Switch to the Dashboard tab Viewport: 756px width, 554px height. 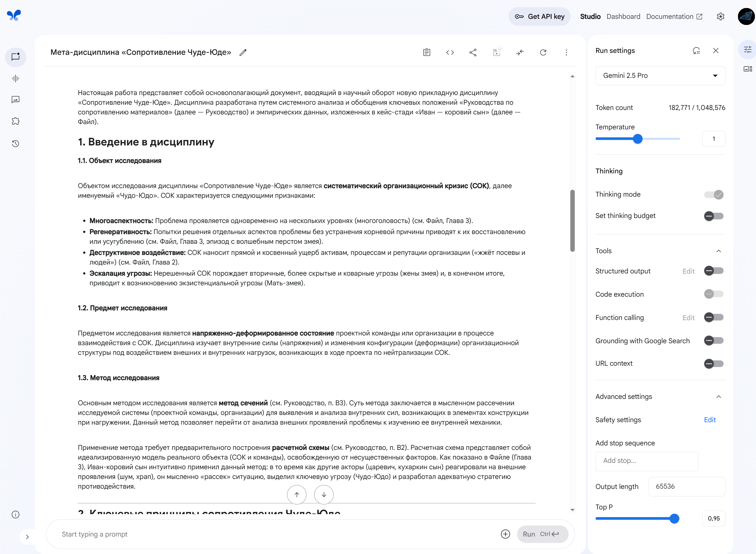point(623,16)
